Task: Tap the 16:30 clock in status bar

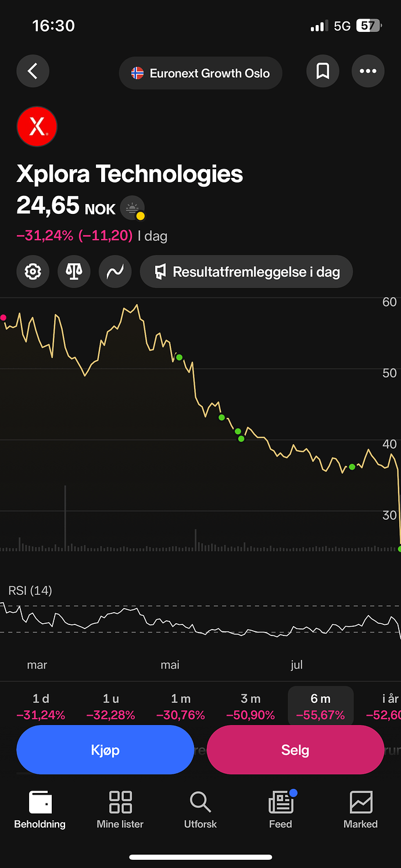Action: click(x=53, y=26)
